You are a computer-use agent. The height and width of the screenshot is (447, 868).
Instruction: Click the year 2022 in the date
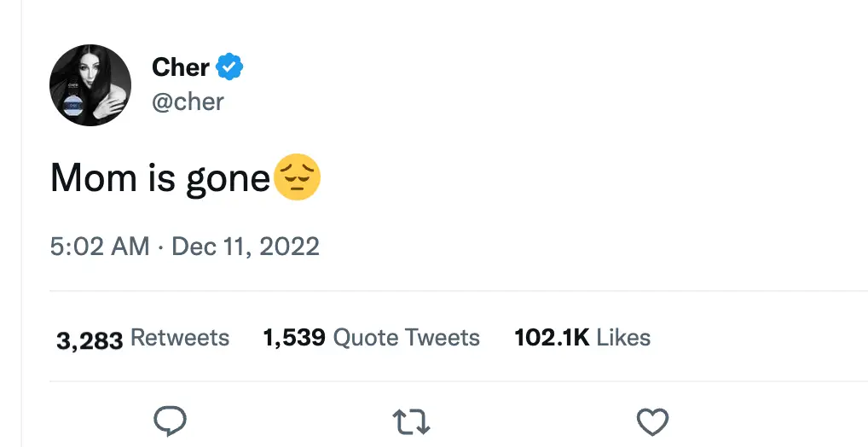pyautogui.click(x=288, y=247)
